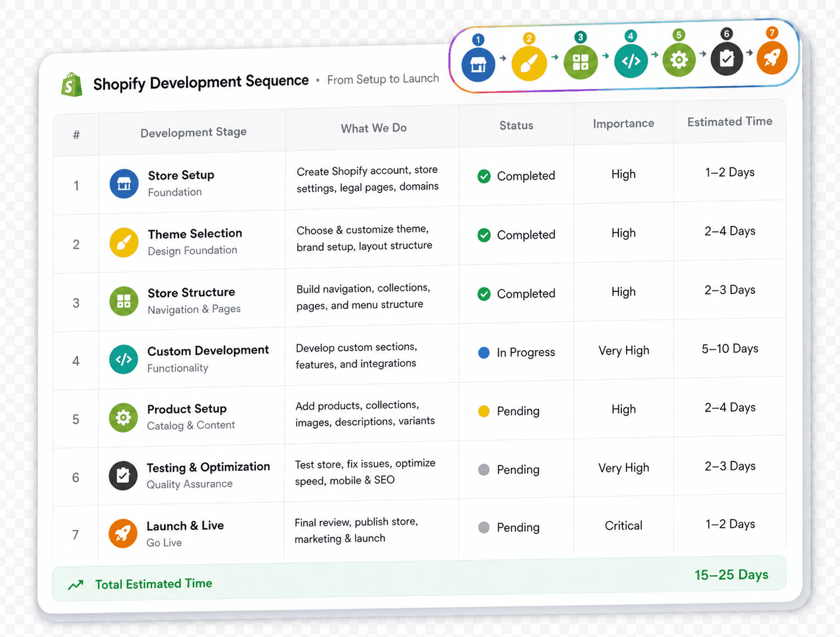Click the Status column header

(x=516, y=125)
